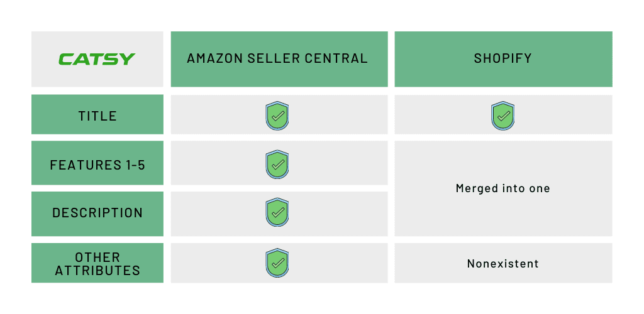Click Amazon's Other Attributes shield checkmark
The image size is (644, 314).
tap(277, 263)
